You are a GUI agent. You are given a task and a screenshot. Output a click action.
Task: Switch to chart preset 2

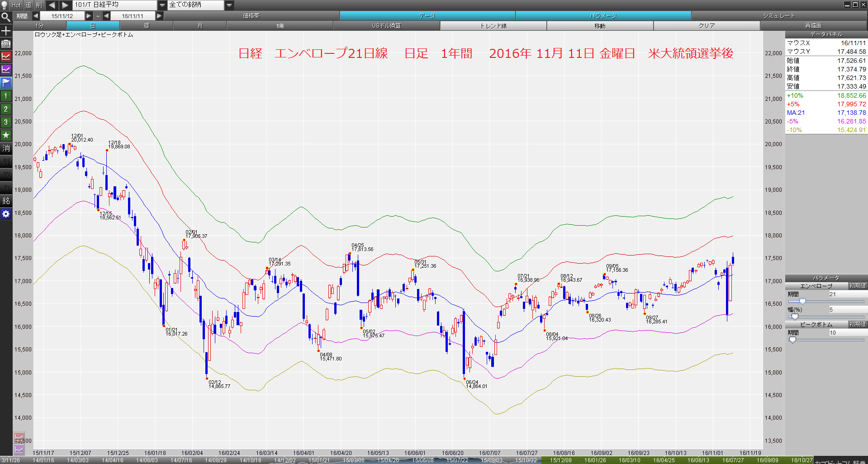pos(6,109)
